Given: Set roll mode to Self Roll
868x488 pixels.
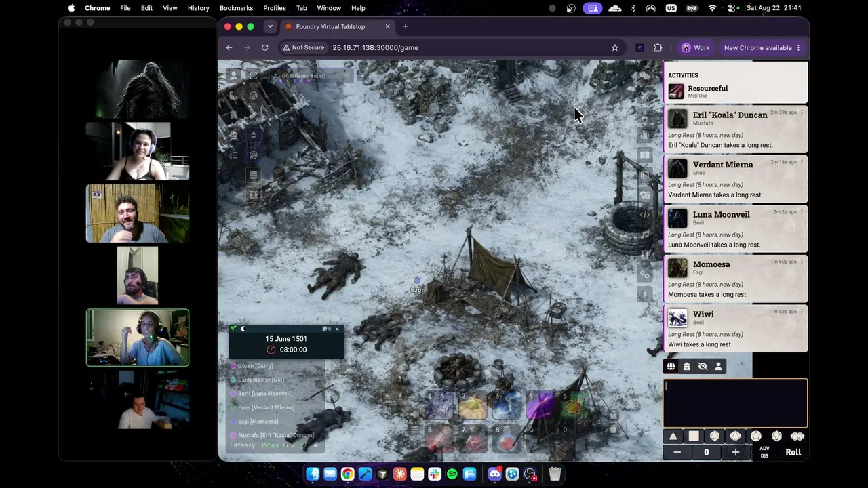Looking at the screenshot, I should pyautogui.click(x=718, y=367).
